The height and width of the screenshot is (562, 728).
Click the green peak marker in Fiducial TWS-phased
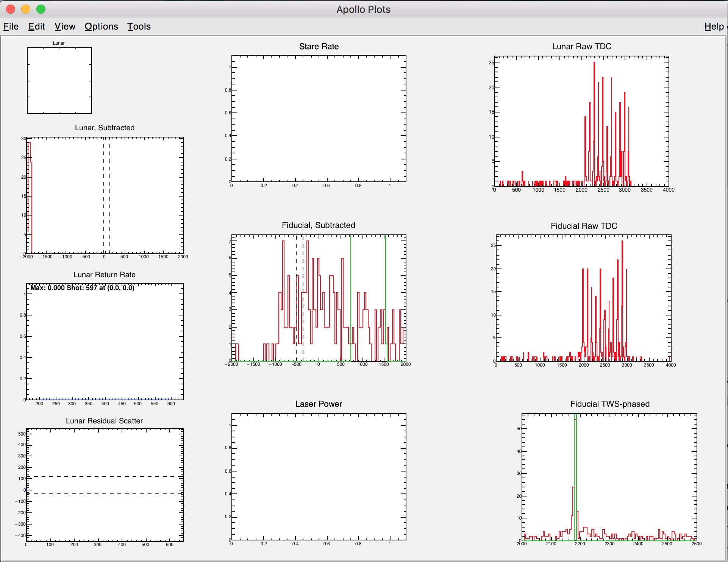tap(575, 477)
